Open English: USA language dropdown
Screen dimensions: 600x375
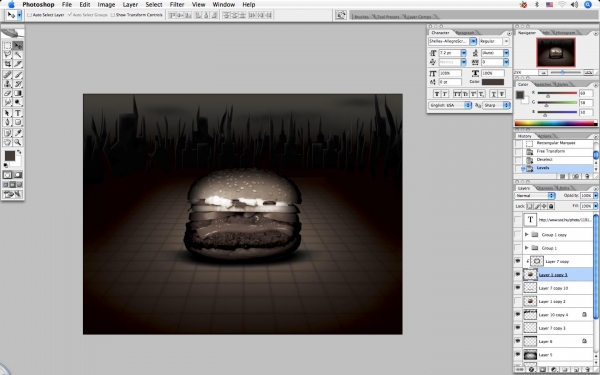pos(450,105)
